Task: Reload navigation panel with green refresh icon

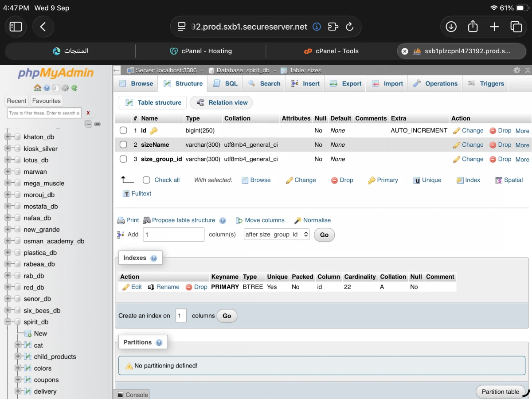Action: [74, 88]
